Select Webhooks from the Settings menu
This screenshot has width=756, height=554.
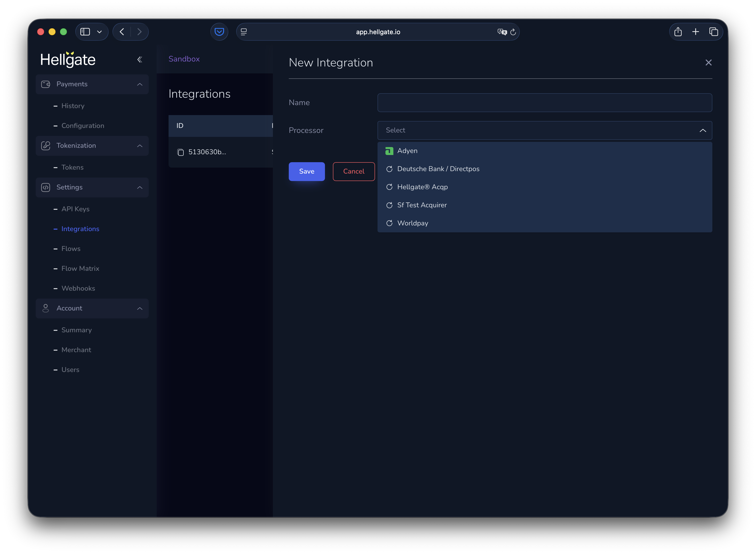tap(78, 288)
